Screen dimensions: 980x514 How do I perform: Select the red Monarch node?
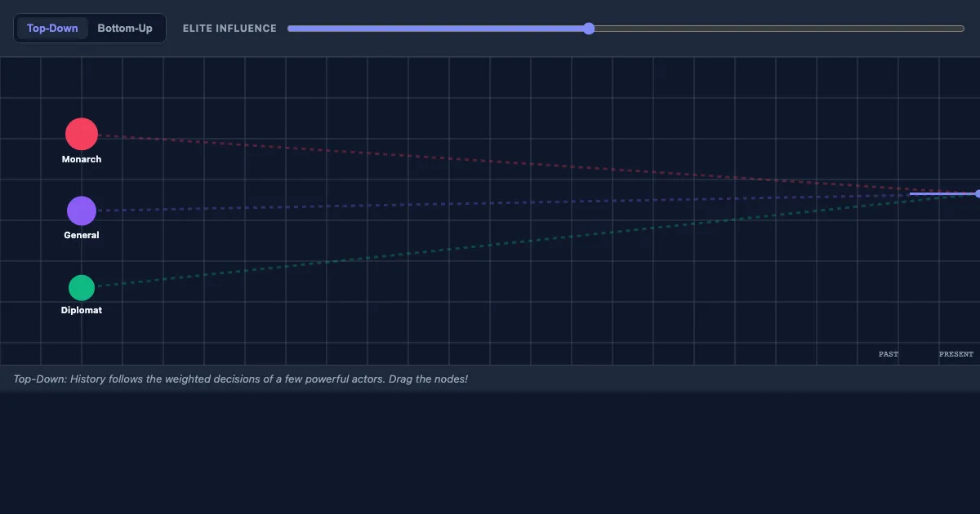coord(82,134)
